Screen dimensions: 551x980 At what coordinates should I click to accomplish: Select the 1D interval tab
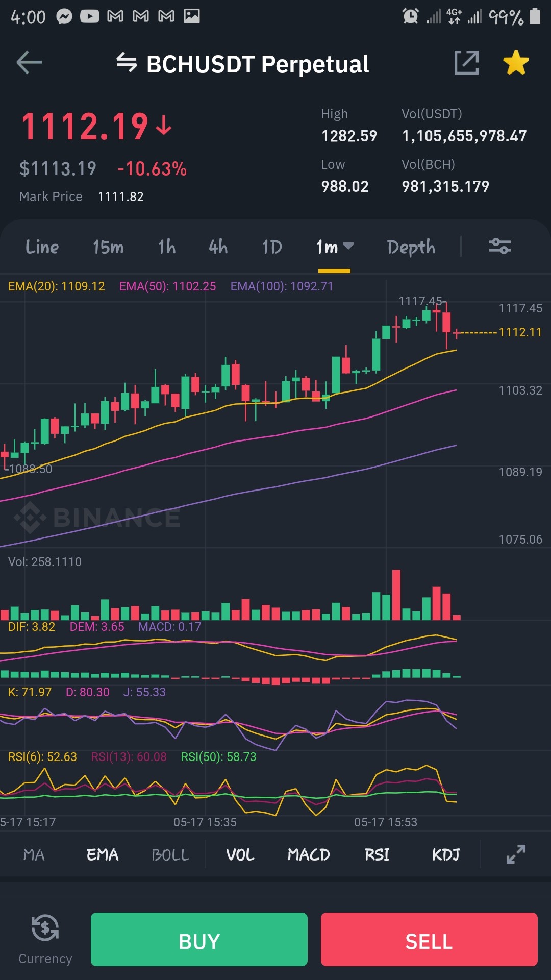tap(272, 247)
